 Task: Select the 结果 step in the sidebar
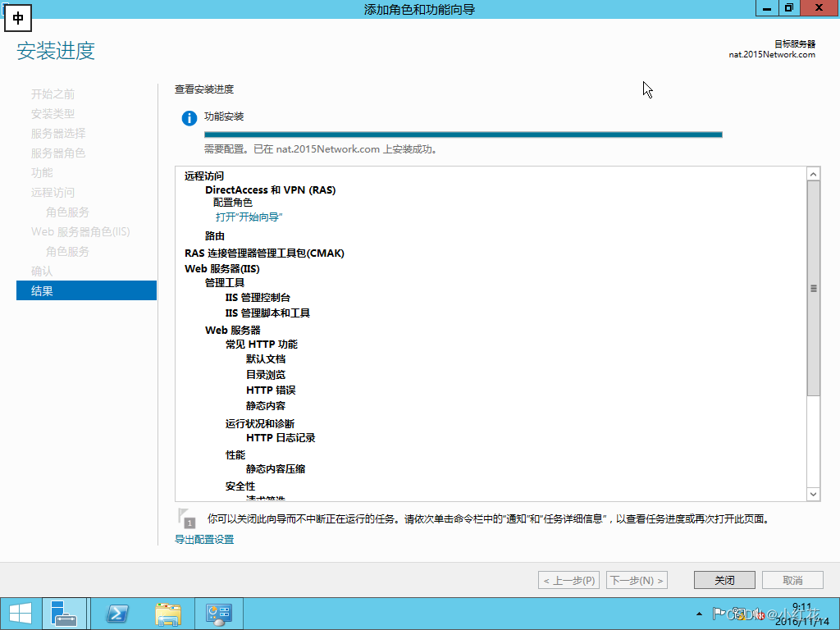point(86,290)
